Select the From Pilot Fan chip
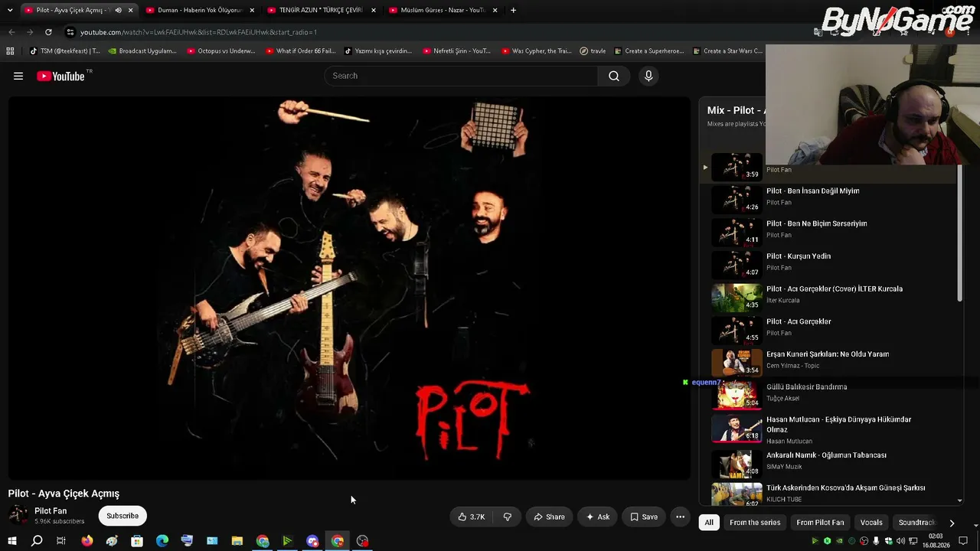This screenshot has height=551, width=980. tap(820, 523)
